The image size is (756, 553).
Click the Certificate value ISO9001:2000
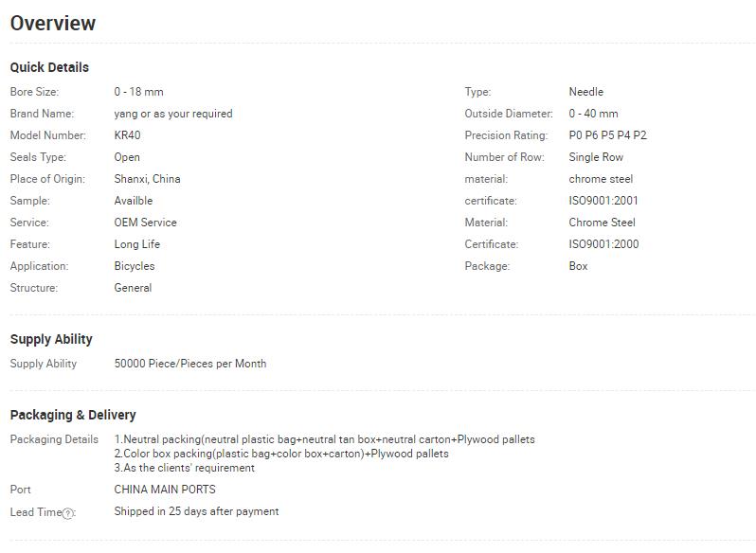[603, 244]
